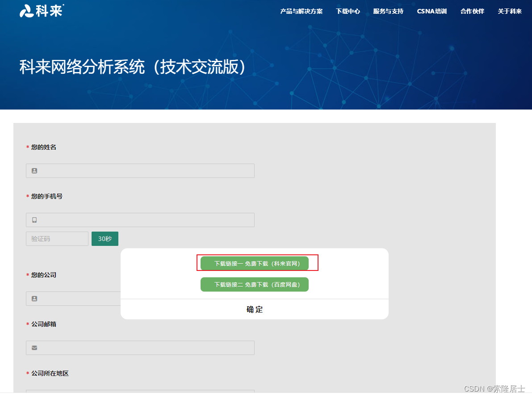Click the person icon in the name field
532x397 pixels.
[x=34, y=171]
